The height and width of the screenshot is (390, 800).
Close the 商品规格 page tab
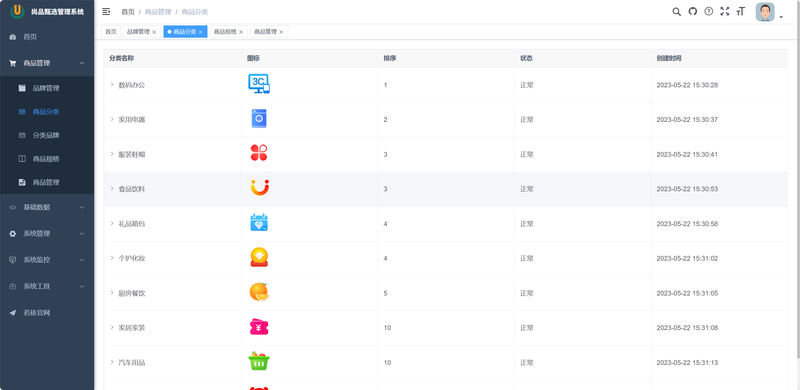(x=241, y=32)
